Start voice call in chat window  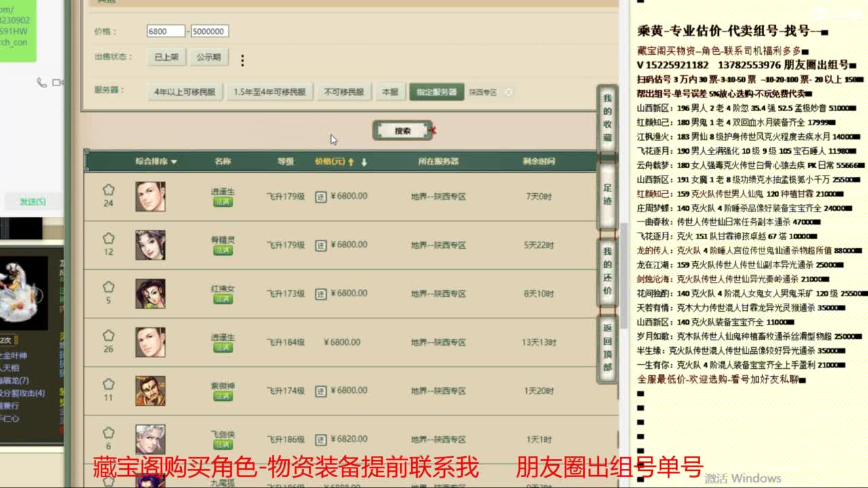pyautogui.click(x=42, y=83)
